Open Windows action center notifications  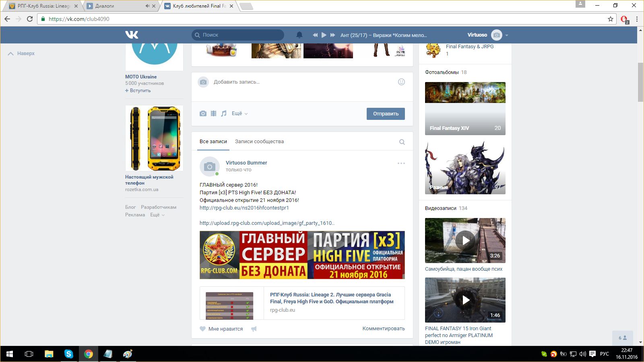coord(592,354)
